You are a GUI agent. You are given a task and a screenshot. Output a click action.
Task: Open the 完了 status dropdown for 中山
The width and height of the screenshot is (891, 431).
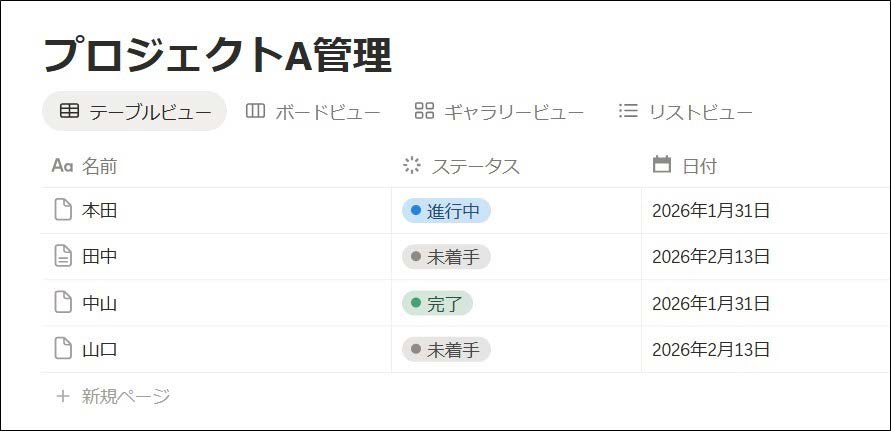[437, 303]
